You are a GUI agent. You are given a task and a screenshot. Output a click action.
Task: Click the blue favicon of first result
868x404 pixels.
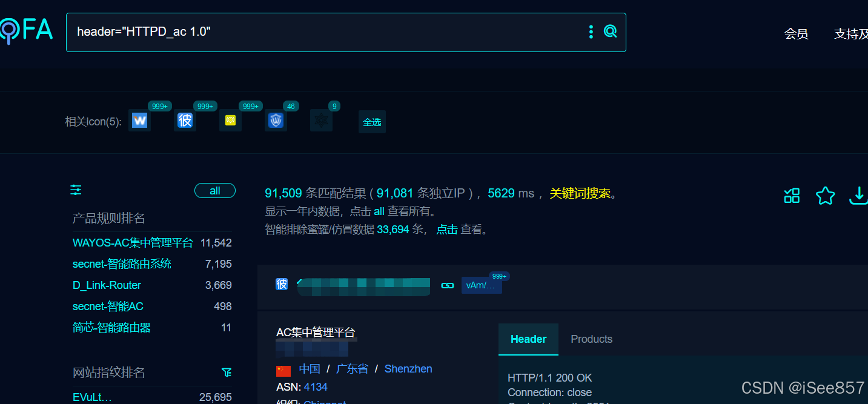282,284
